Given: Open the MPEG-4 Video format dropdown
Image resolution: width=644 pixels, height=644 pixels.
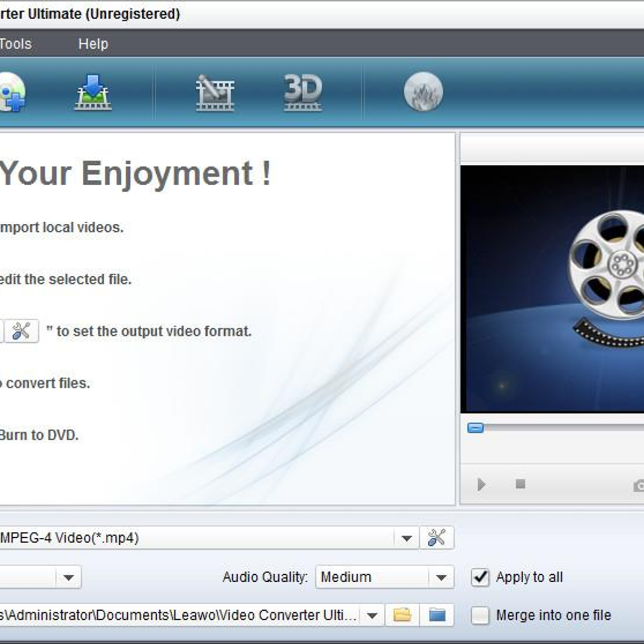Looking at the screenshot, I should pos(405,537).
